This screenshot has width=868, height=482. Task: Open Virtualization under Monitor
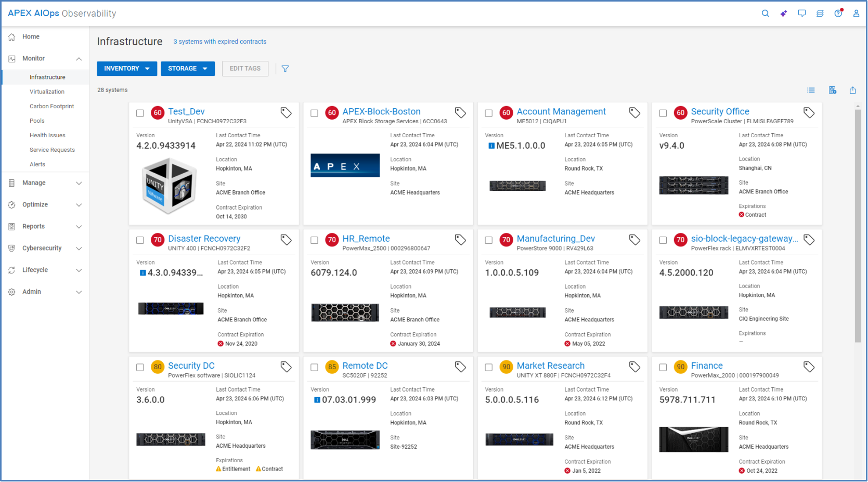click(x=47, y=92)
